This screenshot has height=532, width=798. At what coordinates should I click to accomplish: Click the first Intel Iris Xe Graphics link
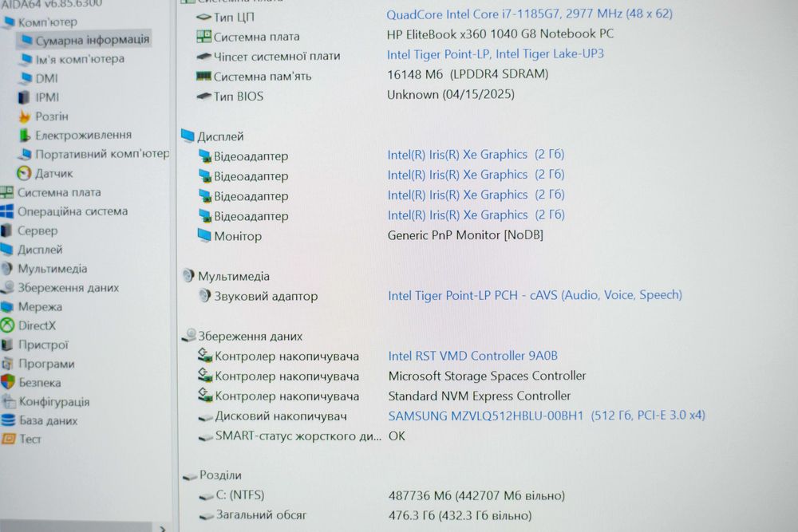(476, 154)
